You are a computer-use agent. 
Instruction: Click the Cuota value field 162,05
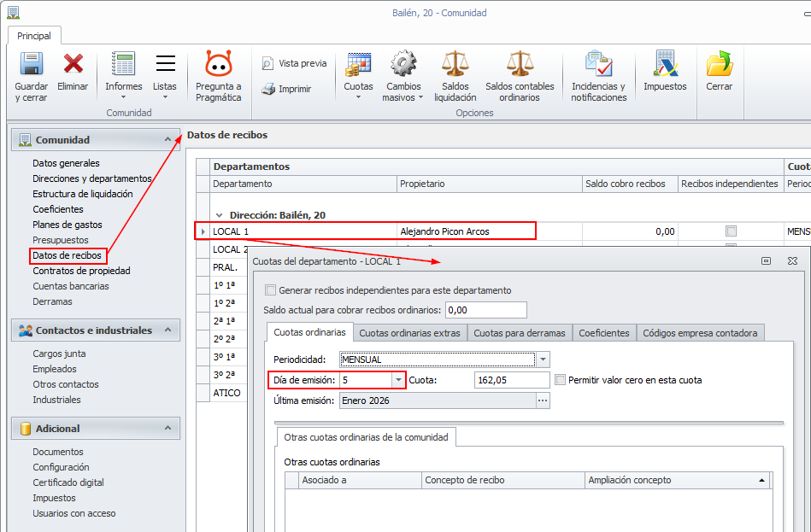pyautogui.click(x=512, y=380)
